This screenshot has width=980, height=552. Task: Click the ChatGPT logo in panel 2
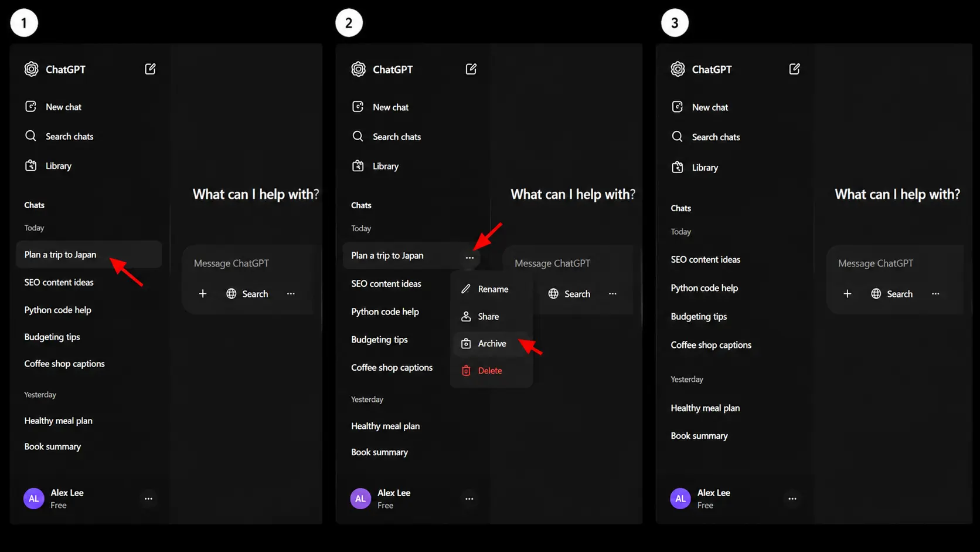tap(358, 69)
